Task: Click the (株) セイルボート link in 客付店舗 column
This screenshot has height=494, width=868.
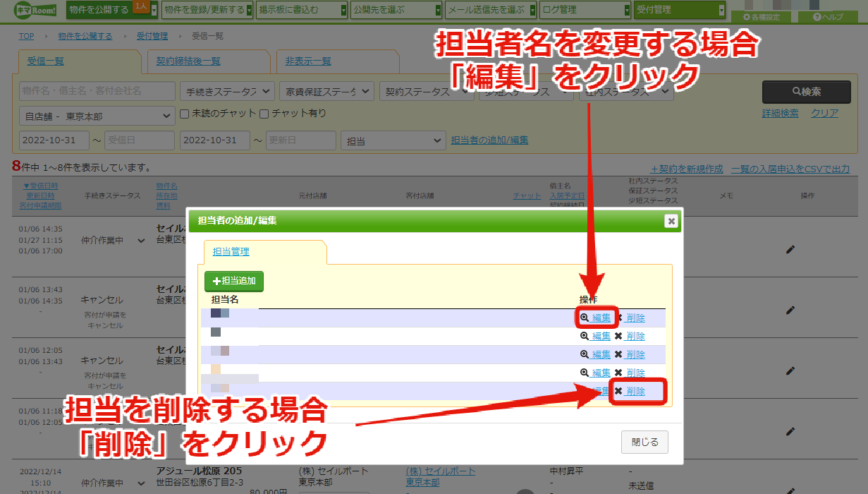Action: [441, 471]
